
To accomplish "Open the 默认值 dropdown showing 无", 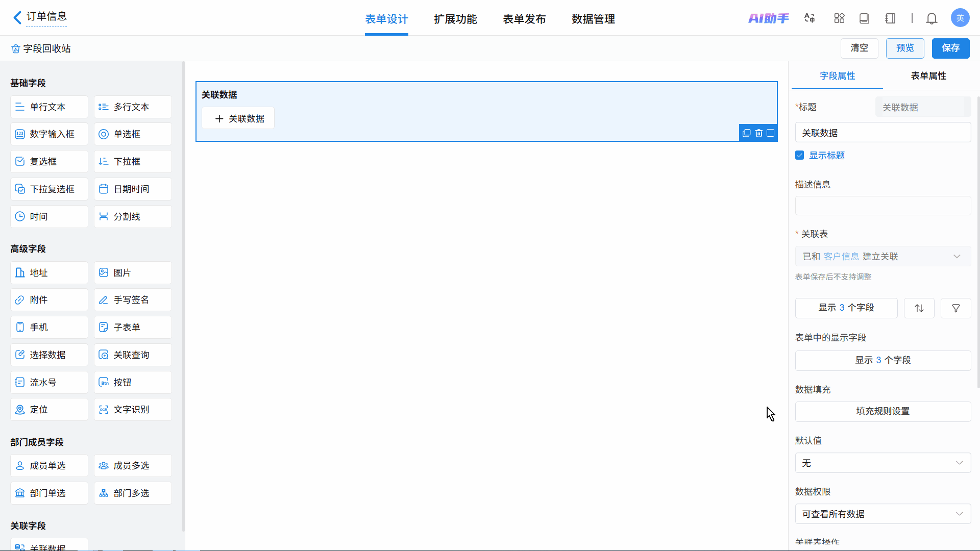I will tap(883, 463).
